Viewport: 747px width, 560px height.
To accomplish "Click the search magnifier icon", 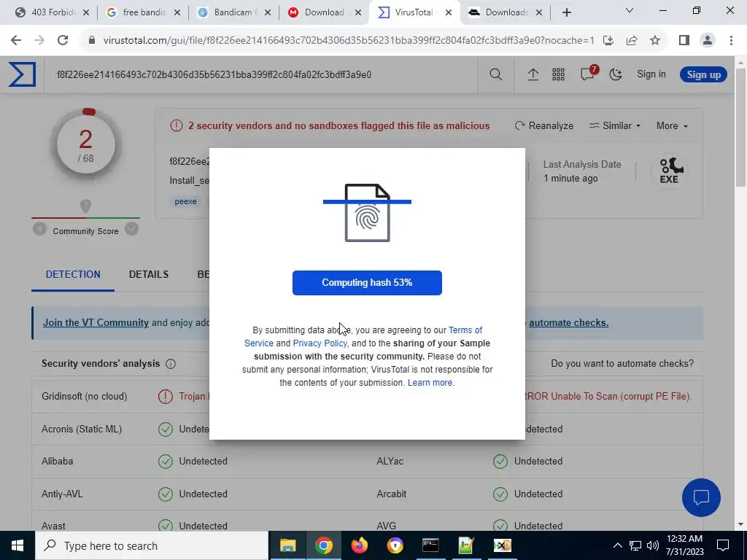I will [x=495, y=74].
